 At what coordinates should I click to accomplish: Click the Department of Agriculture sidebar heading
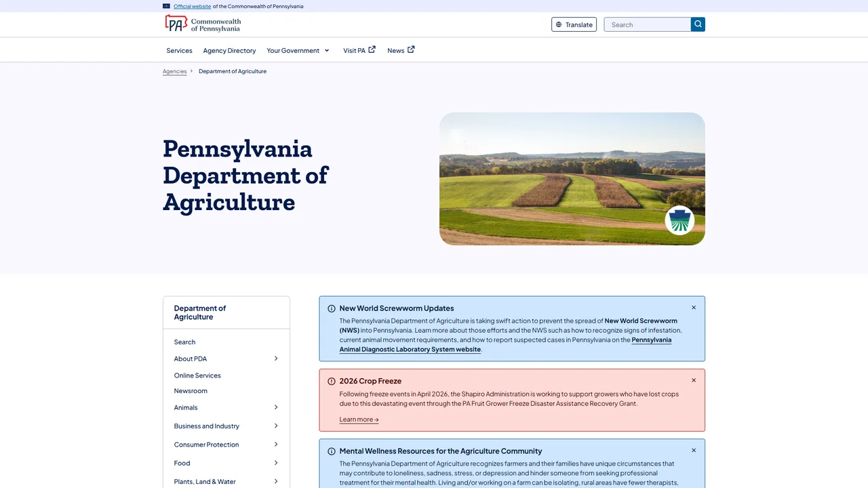(200, 312)
